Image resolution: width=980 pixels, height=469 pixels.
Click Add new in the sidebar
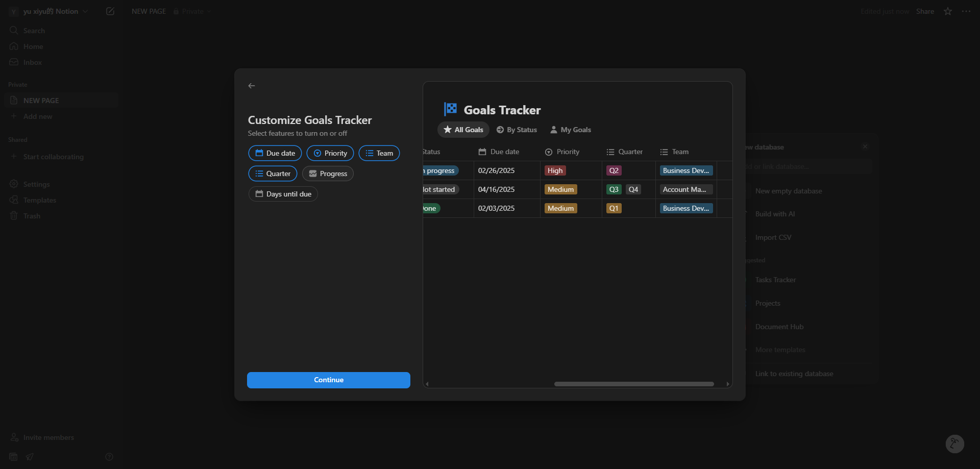coord(61,116)
